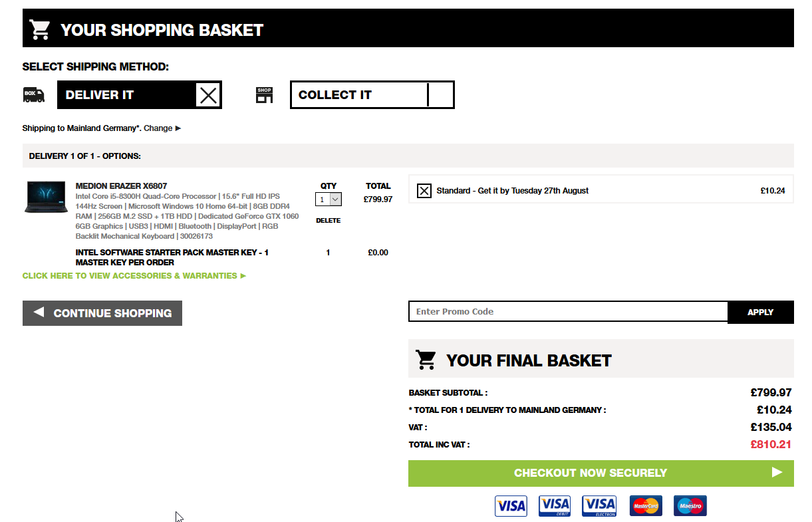The width and height of the screenshot is (812, 522).
Task: Click the Maestro payment logo
Action: tap(690, 506)
